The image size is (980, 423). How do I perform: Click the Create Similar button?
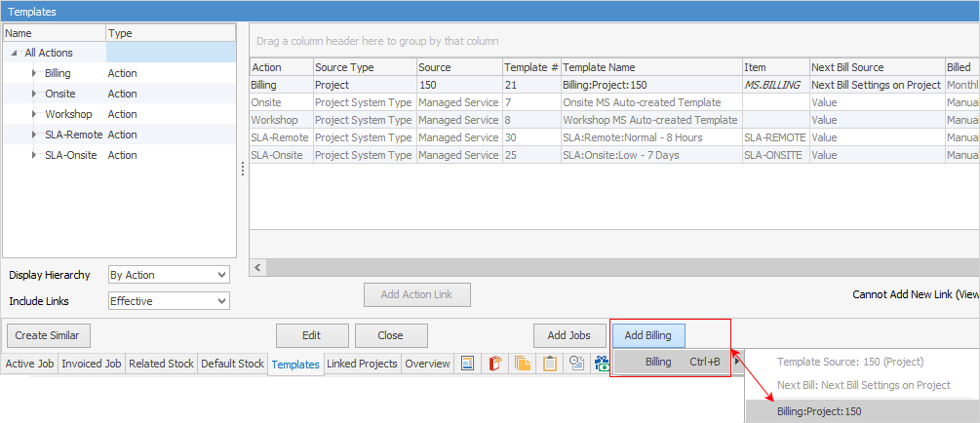(x=48, y=335)
